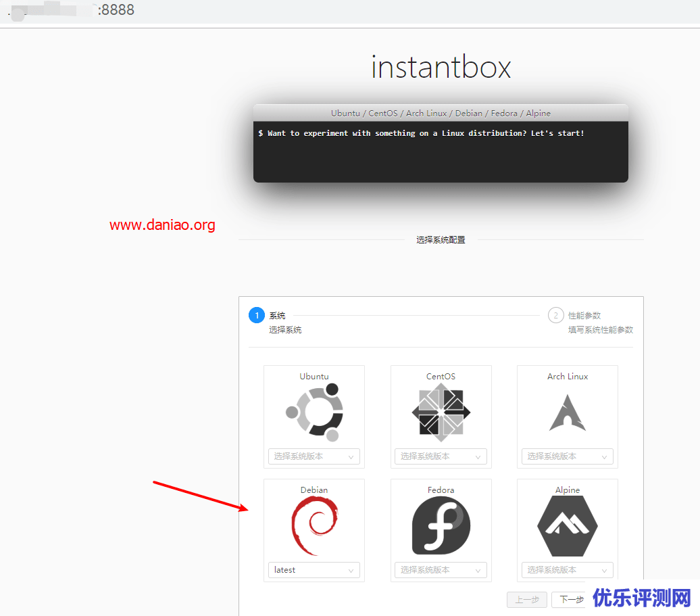Click the Debian card title text

coord(314,490)
